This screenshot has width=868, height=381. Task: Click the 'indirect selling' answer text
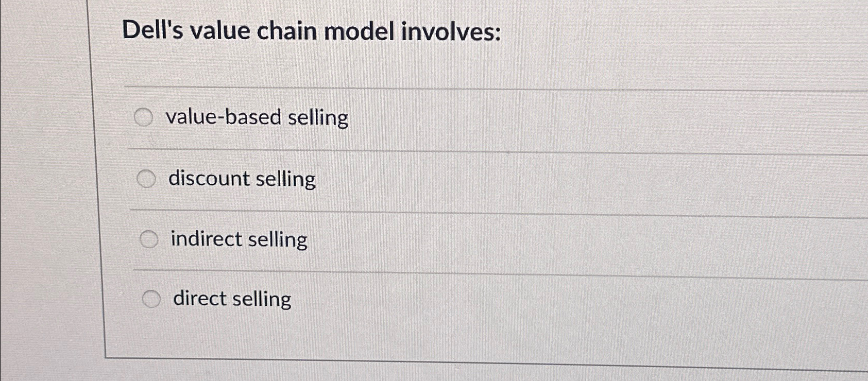239,239
